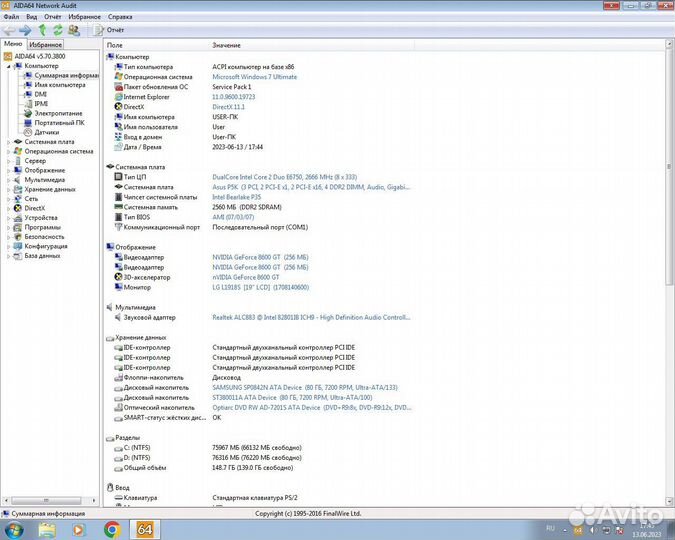Open the SAMSUNG SP0842N disk link
675x540 pixels.
305,388
